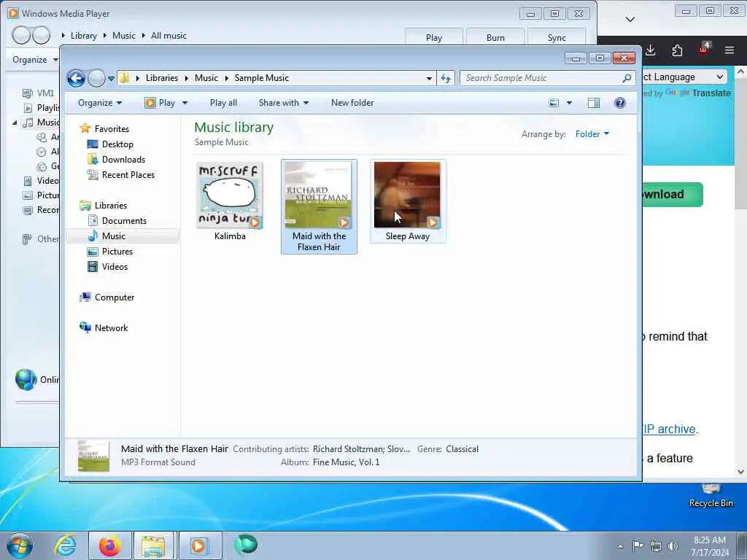Expand the Play dropdown arrow
This screenshot has width=747, height=560.
185,103
